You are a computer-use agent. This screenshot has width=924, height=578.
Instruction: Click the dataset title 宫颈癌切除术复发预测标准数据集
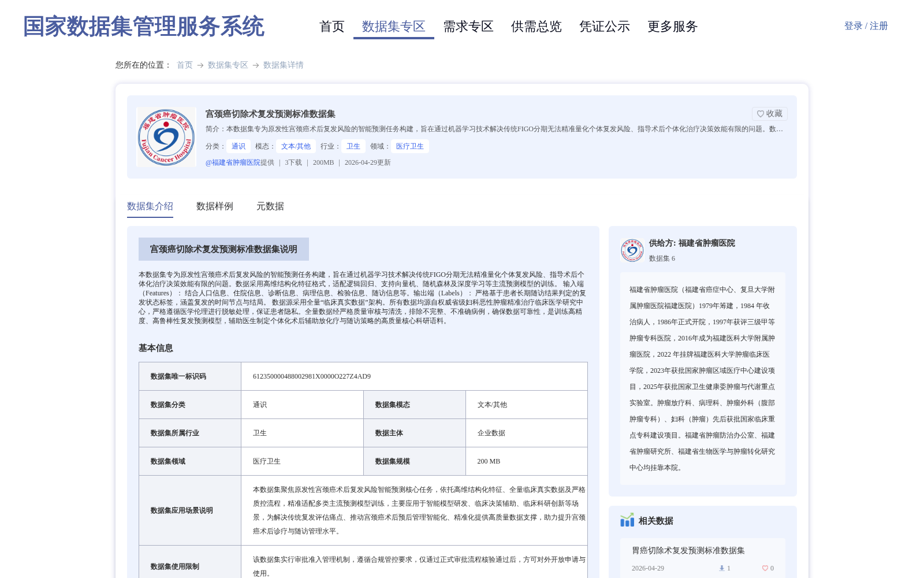tap(270, 114)
